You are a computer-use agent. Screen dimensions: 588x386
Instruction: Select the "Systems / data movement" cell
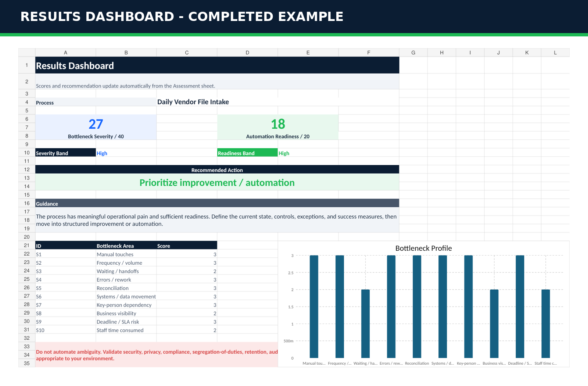[x=126, y=296]
